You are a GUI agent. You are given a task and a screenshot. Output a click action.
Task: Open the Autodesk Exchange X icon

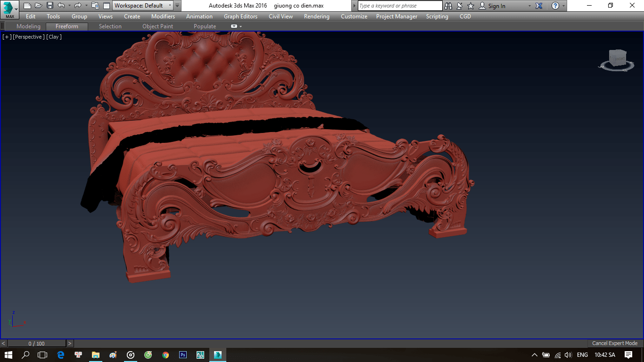tap(539, 6)
